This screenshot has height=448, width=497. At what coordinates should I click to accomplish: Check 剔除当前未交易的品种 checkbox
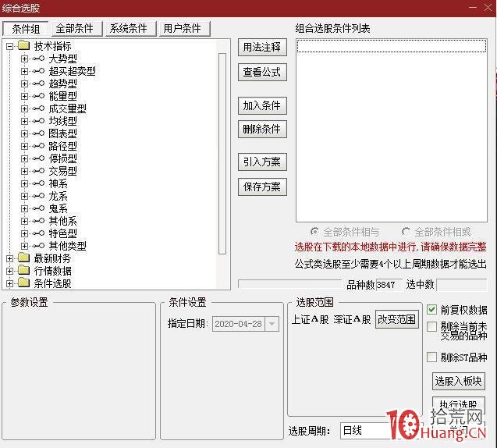point(431,326)
